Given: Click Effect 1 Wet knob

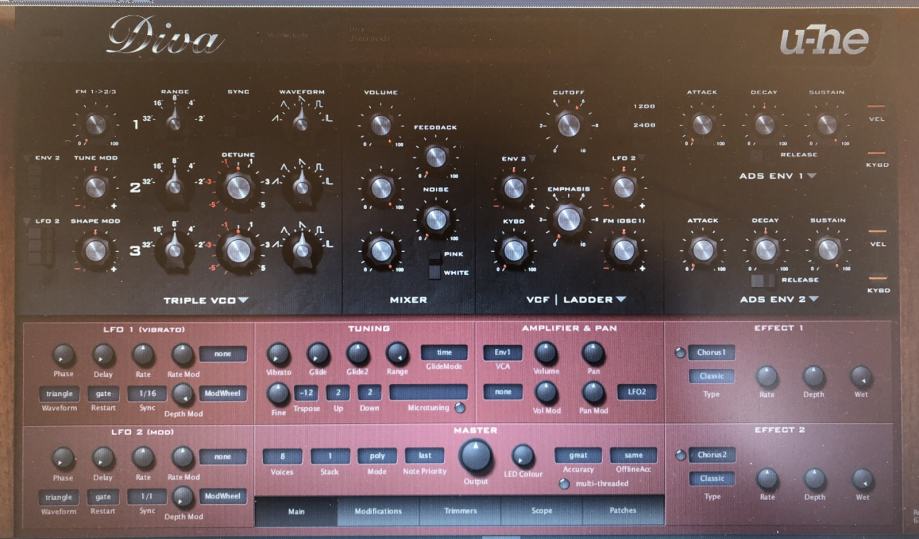Looking at the screenshot, I should (x=861, y=377).
